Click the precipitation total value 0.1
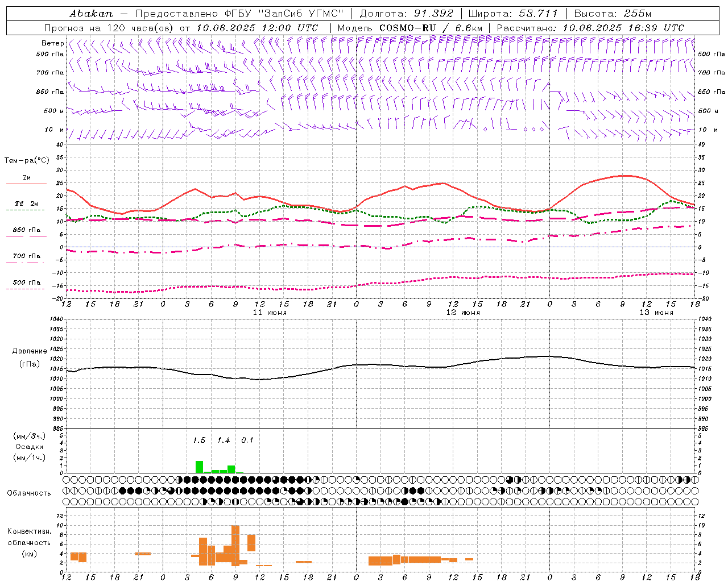Image resolution: width=728 pixels, height=582 pixels. pyautogui.click(x=247, y=440)
